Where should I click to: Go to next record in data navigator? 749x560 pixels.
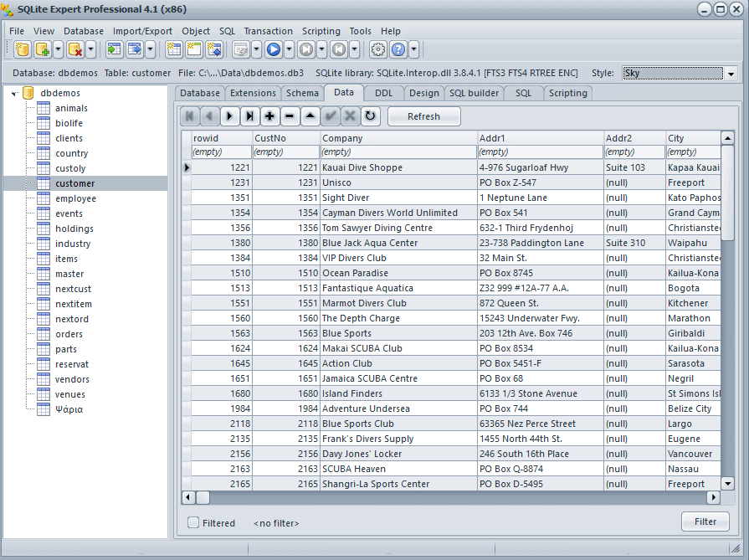[x=230, y=116]
